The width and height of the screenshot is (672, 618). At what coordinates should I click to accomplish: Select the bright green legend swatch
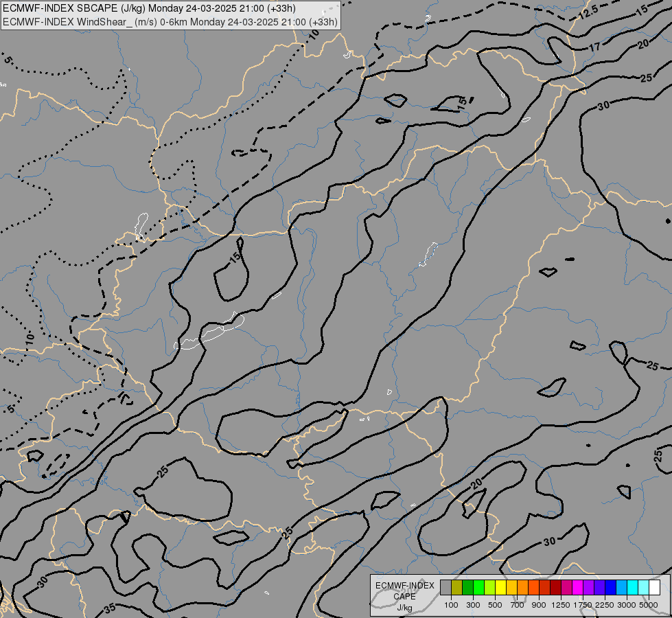[x=478, y=588]
